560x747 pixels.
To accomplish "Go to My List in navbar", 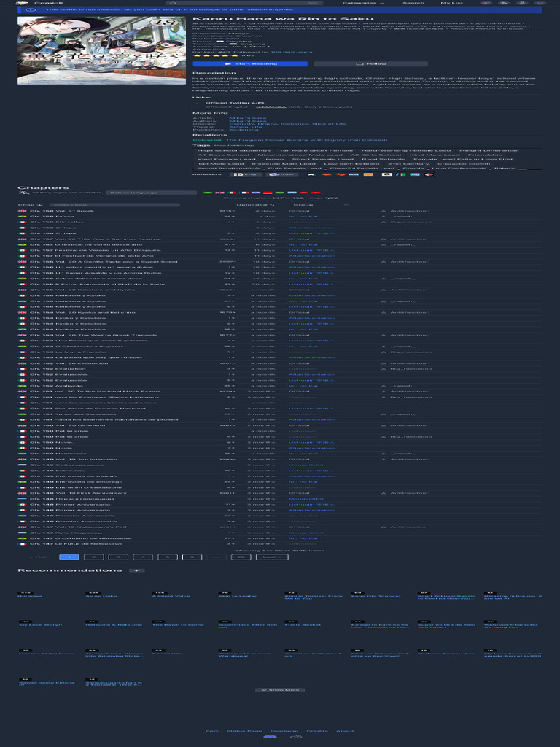I will (451, 3).
